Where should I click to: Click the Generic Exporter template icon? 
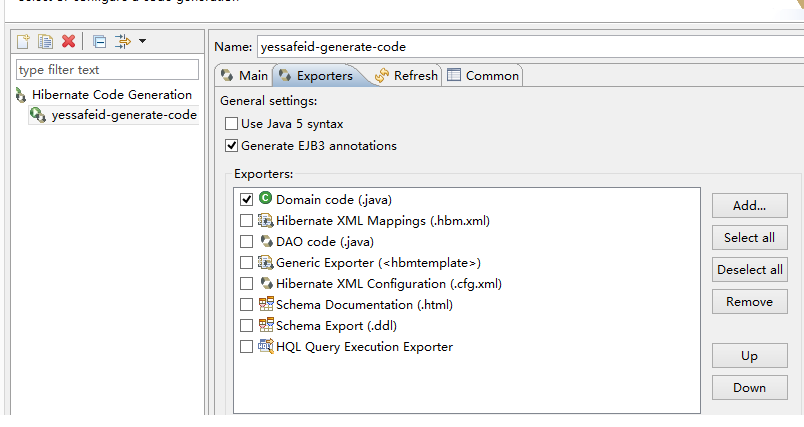[x=265, y=262]
